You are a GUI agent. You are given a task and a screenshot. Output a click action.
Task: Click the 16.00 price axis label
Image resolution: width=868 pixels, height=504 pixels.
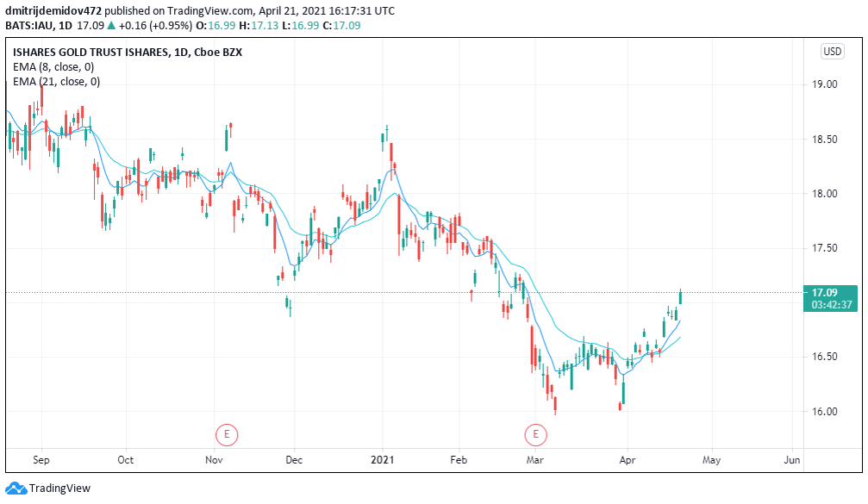tap(825, 412)
